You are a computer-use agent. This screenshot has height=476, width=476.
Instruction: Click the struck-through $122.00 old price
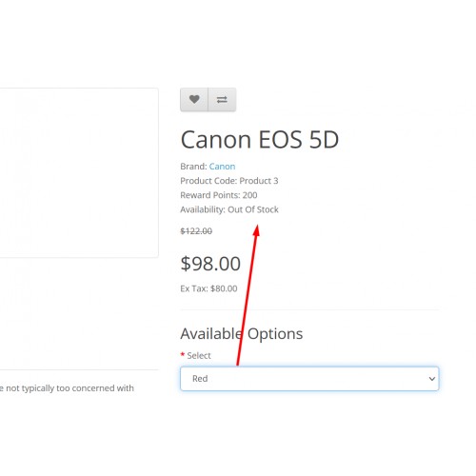pos(196,231)
